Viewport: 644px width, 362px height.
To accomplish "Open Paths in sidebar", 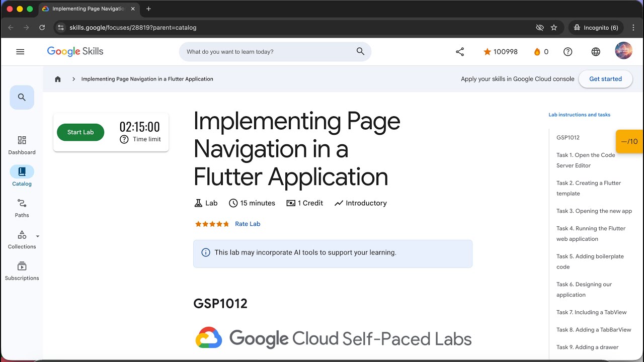I will [22, 208].
